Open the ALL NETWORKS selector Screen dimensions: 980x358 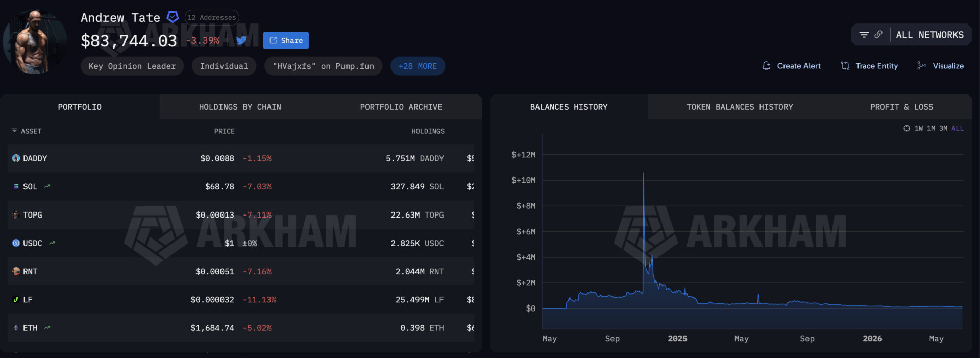930,35
